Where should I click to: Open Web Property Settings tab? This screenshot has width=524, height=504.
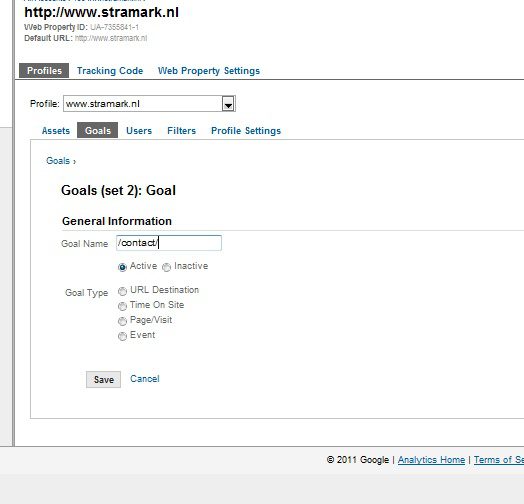pos(209,71)
